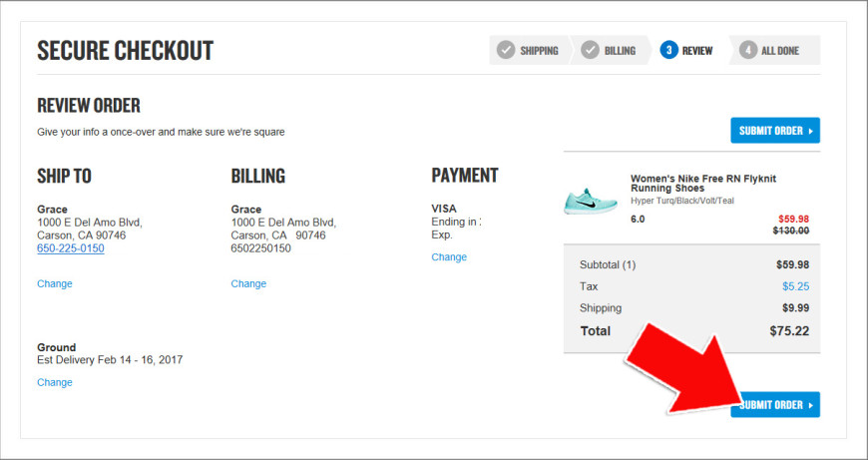Click the Ground shipping method label

pyautogui.click(x=57, y=347)
